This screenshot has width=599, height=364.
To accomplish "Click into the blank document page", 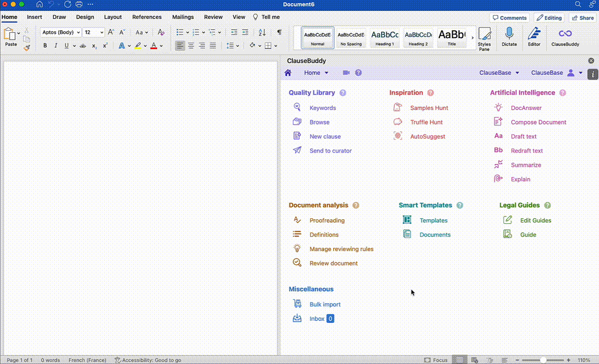I will tap(140, 208).
